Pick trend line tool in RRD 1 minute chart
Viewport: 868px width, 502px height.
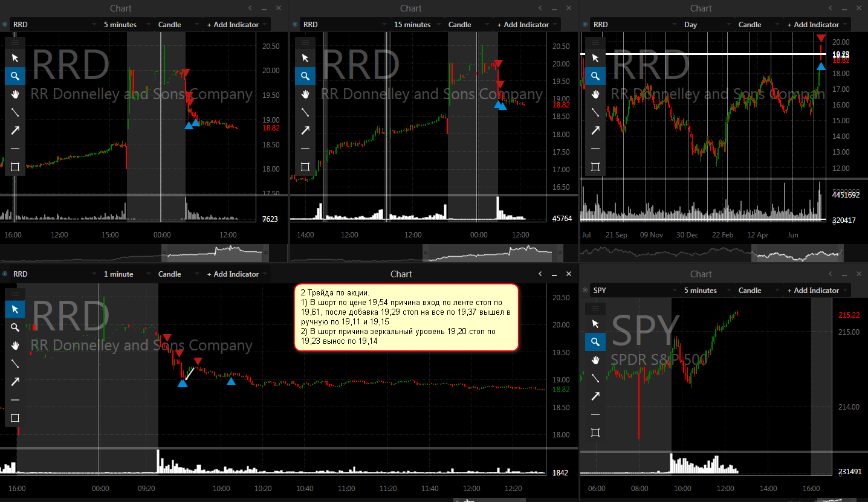point(15,364)
